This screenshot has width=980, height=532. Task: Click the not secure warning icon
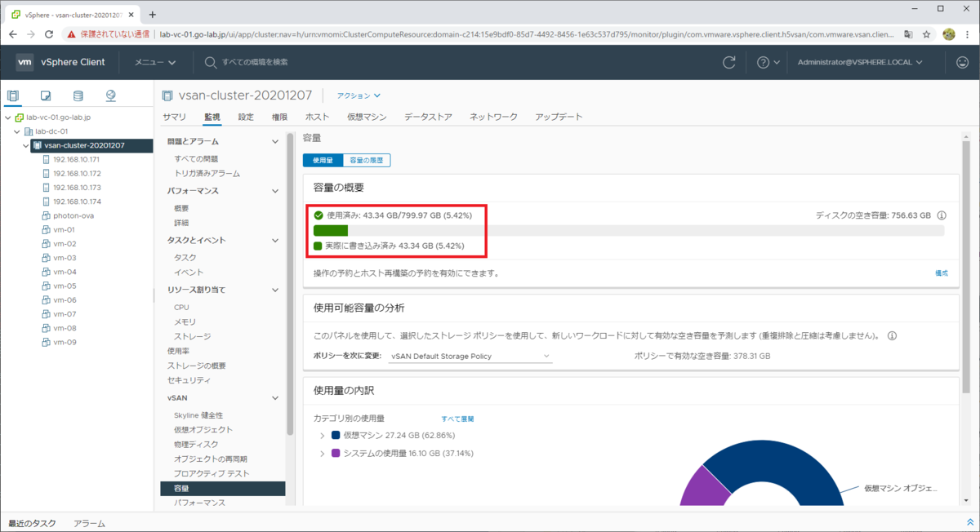pos(72,34)
